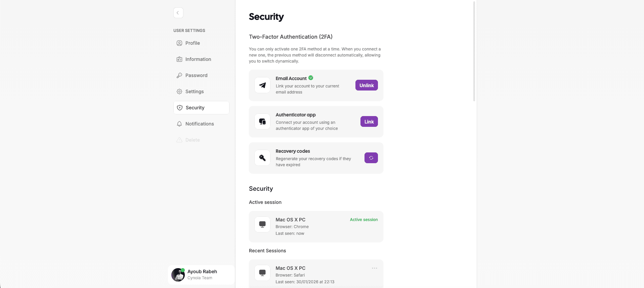Open the Profile settings page
Image resolution: width=644 pixels, height=288 pixels.
[192, 43]
